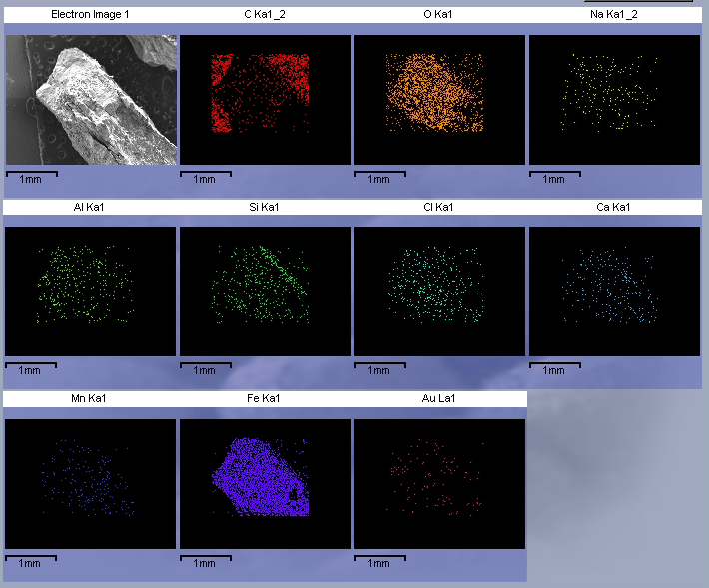Click the 1mm scale bar under the O Ka1 map
Screen dimensions: 709x588
coord(380,177)
